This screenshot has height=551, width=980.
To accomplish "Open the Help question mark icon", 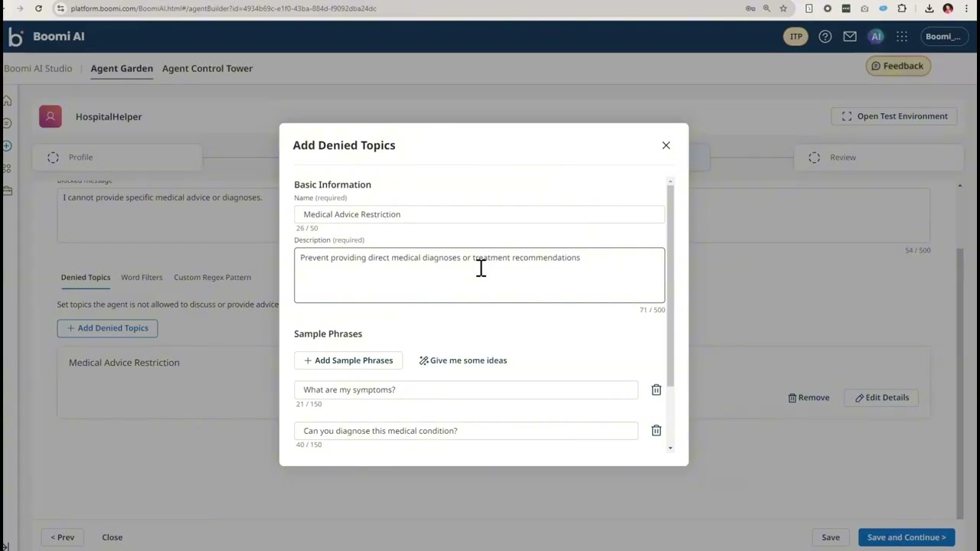I will point(825,37).
